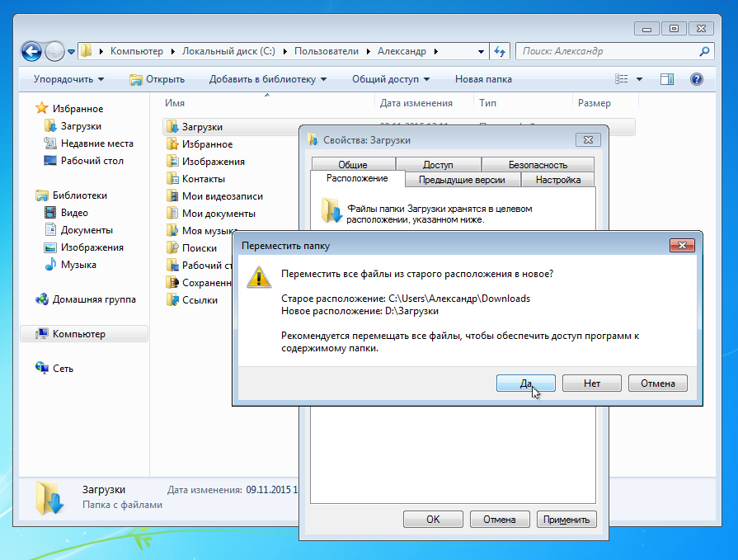
Task: Close the 'Переместить папку' dialog
Action: [x=682, y=245]
